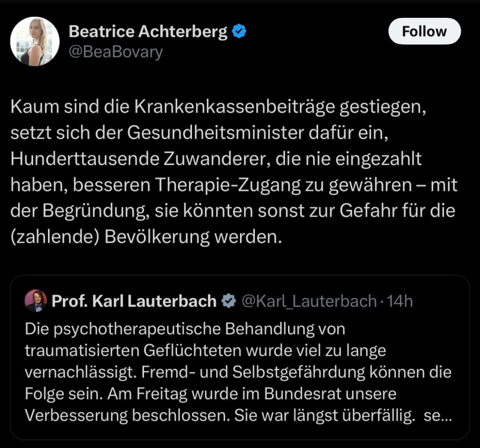The height and width of the screenshot is (448, 480).
Task: Click the 14h timestamp of quoted tweet
Action: [400, 301]
